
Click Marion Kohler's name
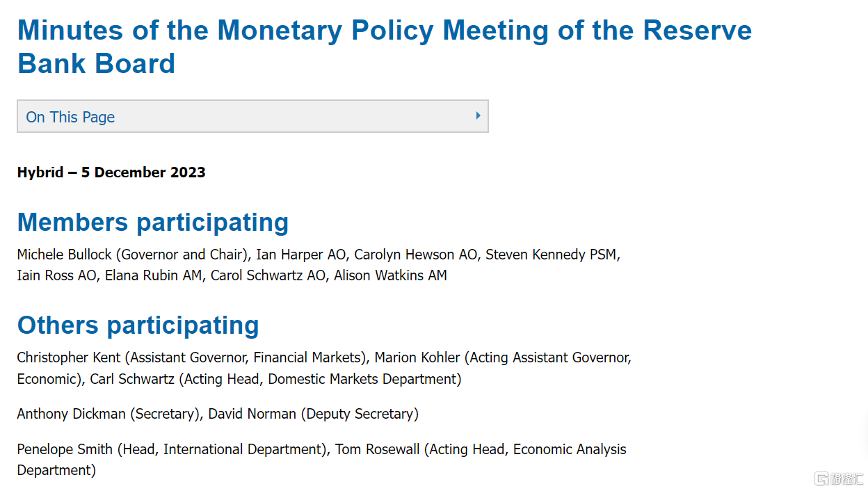pos(417,357)
